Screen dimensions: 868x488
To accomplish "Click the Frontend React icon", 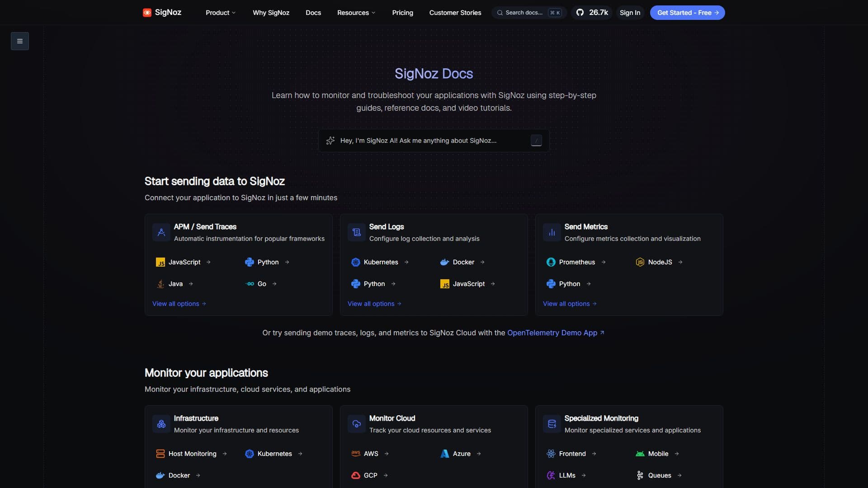I will [x=551, y=454].
